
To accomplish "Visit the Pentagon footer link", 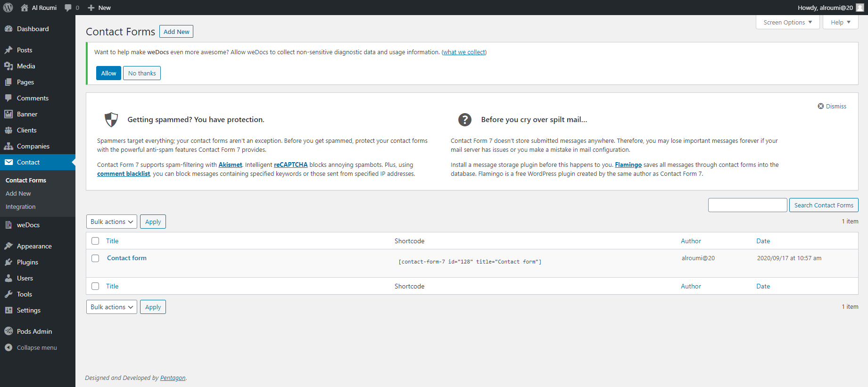I will click(x=173, y=378).
